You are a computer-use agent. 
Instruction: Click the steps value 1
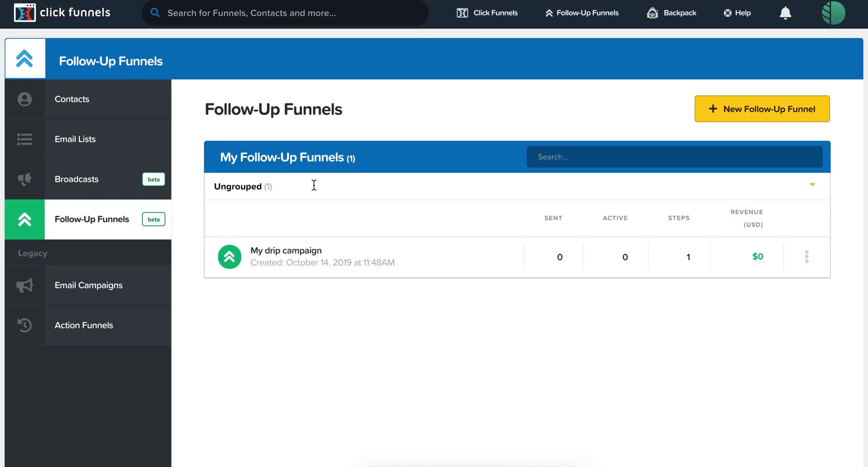coord(688,257)
